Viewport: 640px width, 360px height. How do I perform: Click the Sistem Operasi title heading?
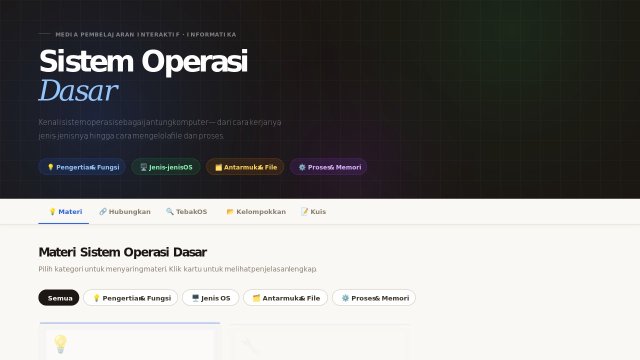coord(143,61)
